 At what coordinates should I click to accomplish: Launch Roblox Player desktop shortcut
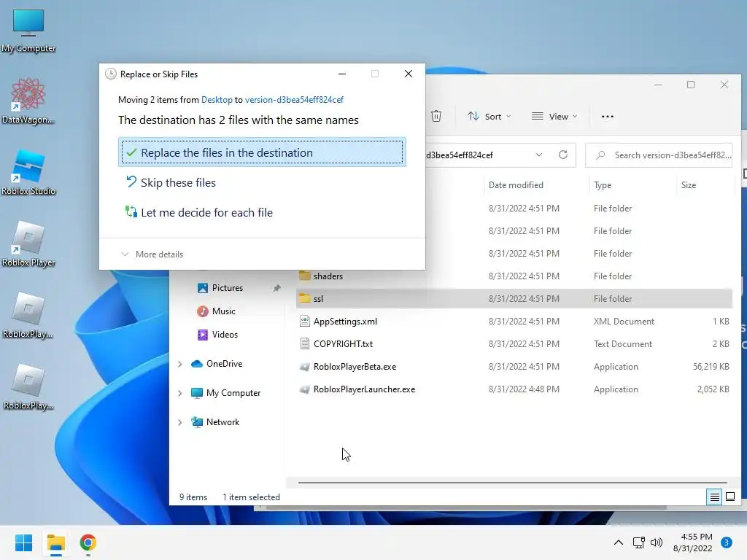pos(28,244)
